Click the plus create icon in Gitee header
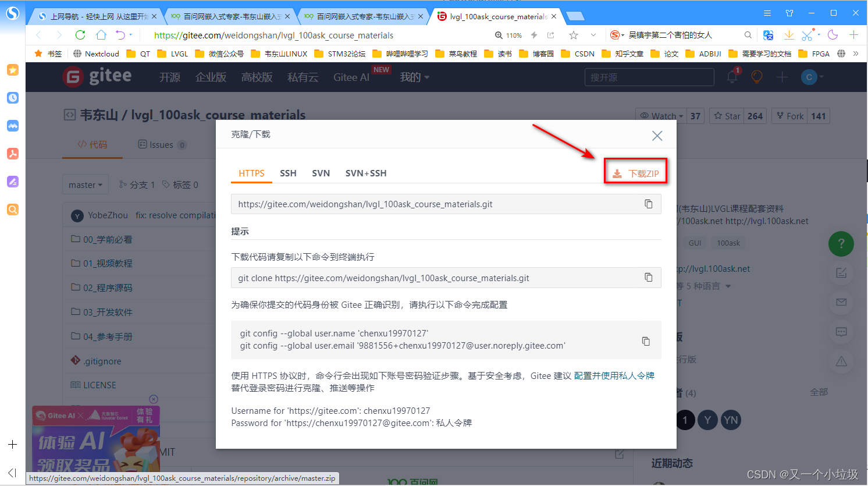 [x=782, y=77]
